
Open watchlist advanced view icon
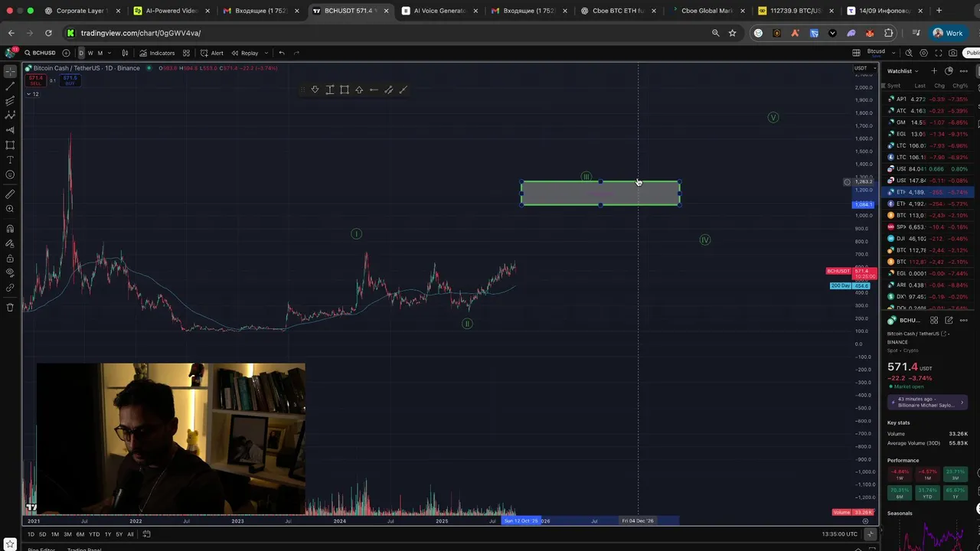(x=949, y=71)
